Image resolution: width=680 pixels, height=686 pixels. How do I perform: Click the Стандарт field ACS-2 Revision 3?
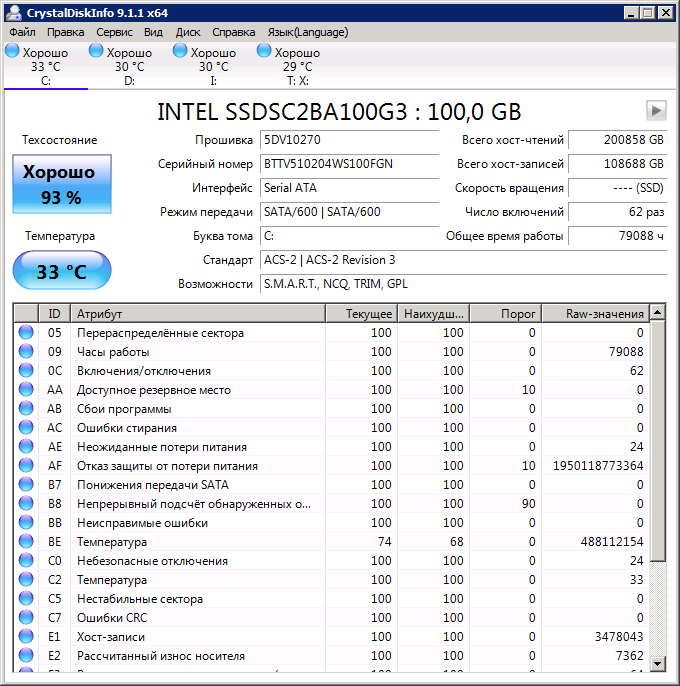point(463,260)
